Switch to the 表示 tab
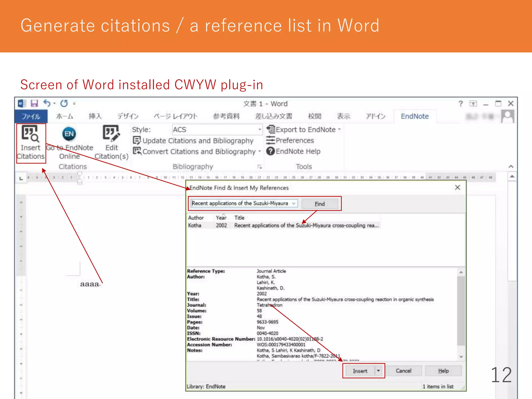Viewport: 532px width, 399px height. [x=343, y=116]
